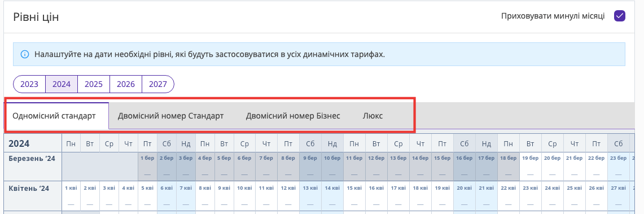The image size is (644, 214).
Task: Select the '18 кві' day cell
Action: pyautogui.click(x=420, y=195)
